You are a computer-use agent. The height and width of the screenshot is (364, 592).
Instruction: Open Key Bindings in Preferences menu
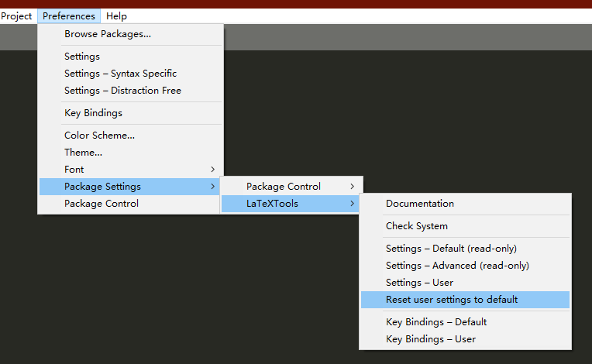93,113
